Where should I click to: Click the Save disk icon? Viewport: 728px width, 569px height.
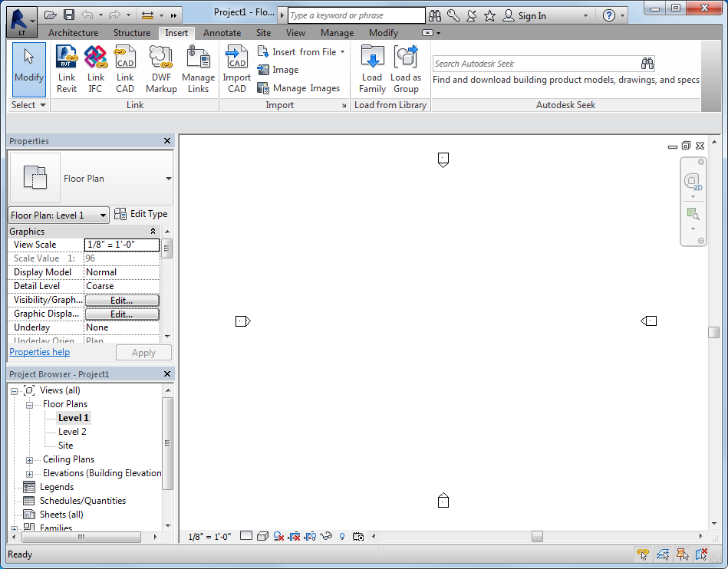[x=69, y=15]
